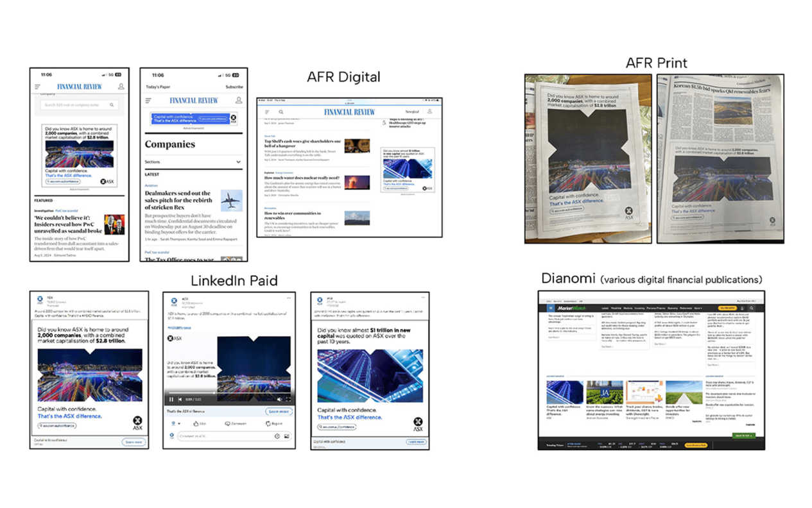This screenshot has height=508, width=812.
Task: Click Learn more on first LinkedIn ASX post
Action: [x=134, y=442]
